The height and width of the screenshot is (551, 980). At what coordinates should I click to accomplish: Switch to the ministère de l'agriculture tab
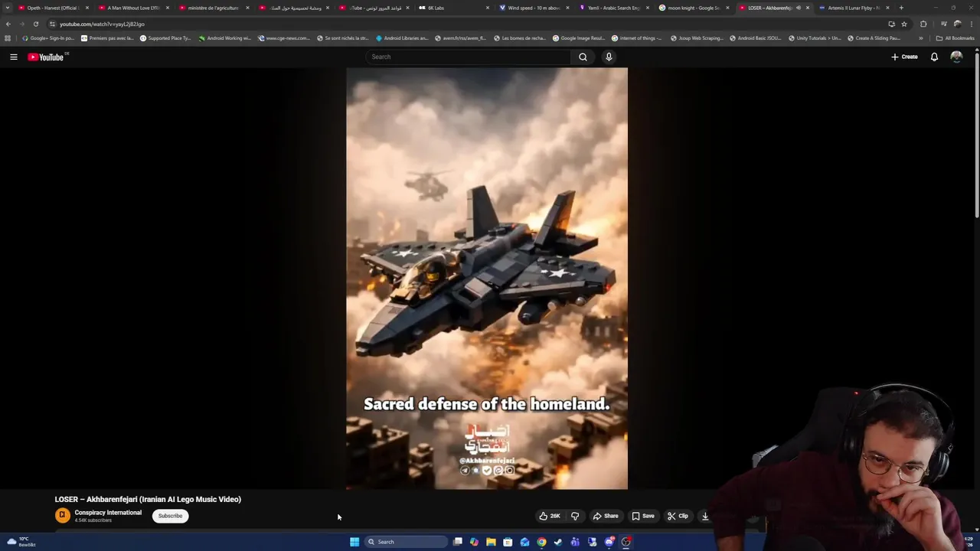214,8
